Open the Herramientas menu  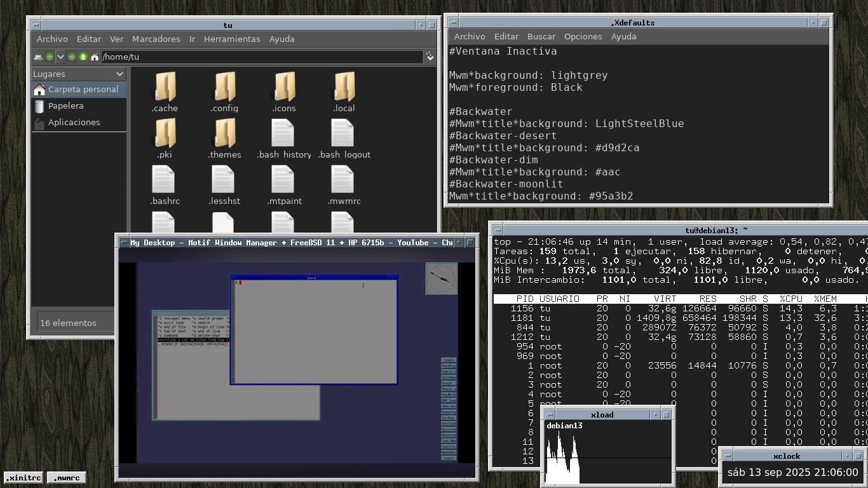232,39
